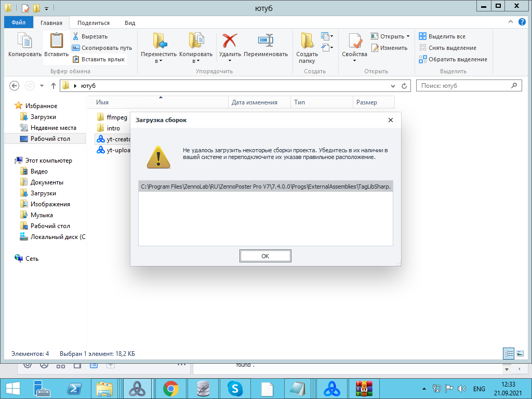Select the yt-upload project file
The image size is (532, 399).
(x=113, y=150)
